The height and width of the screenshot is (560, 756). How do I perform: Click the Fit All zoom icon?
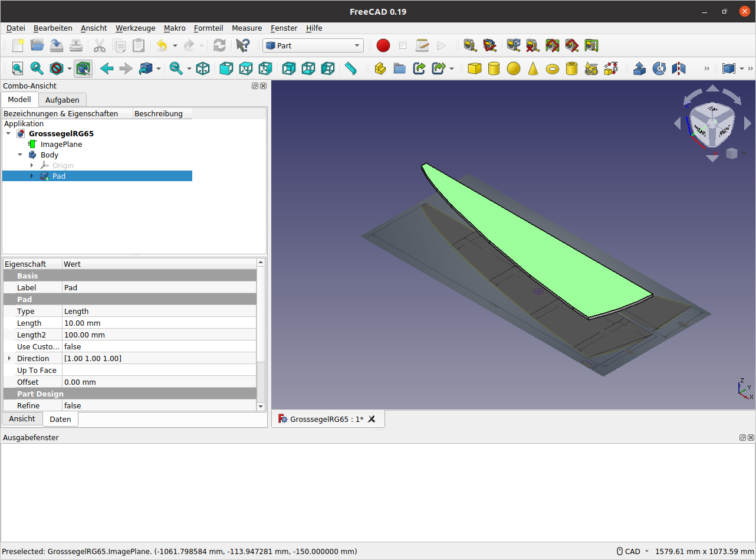[18, 68]
